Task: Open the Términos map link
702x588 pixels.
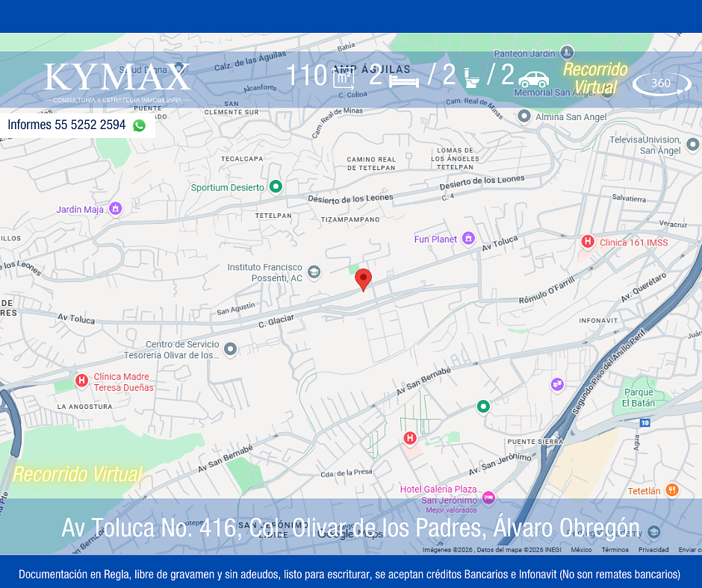Action: tap(615, 550)
